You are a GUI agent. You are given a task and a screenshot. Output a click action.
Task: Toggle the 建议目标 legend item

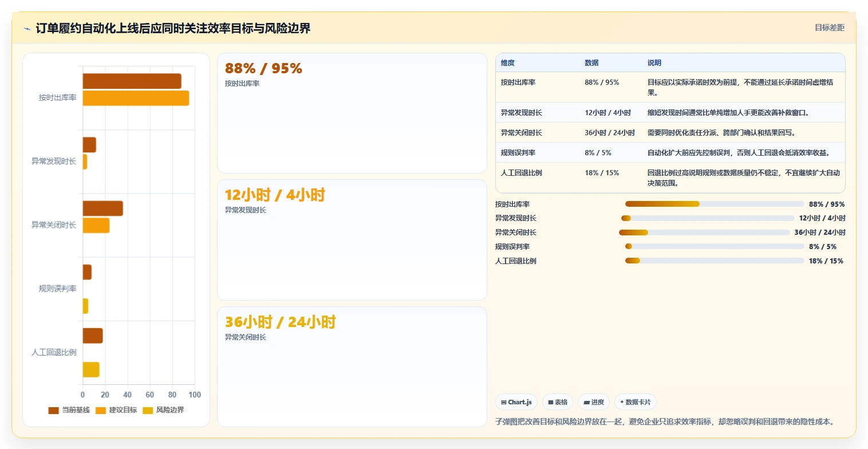tap(116, 410)
